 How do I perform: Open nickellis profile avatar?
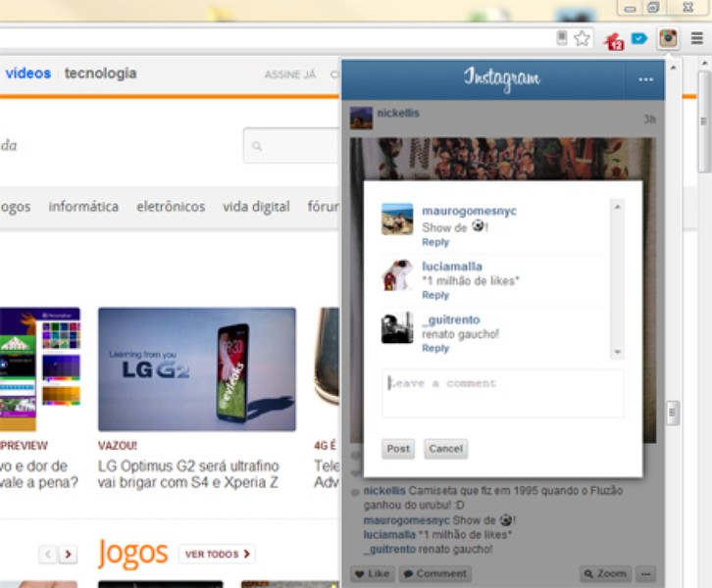pyautogui.click(x=361, y=118)
